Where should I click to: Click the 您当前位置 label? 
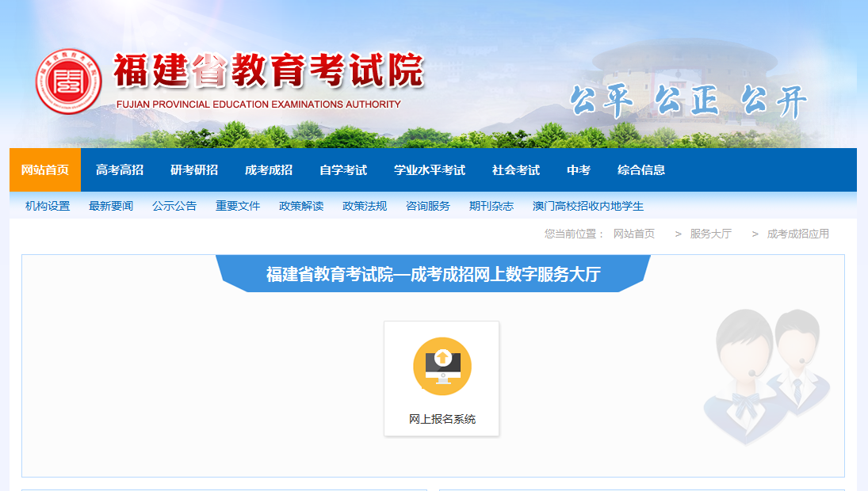coord(574,234)
